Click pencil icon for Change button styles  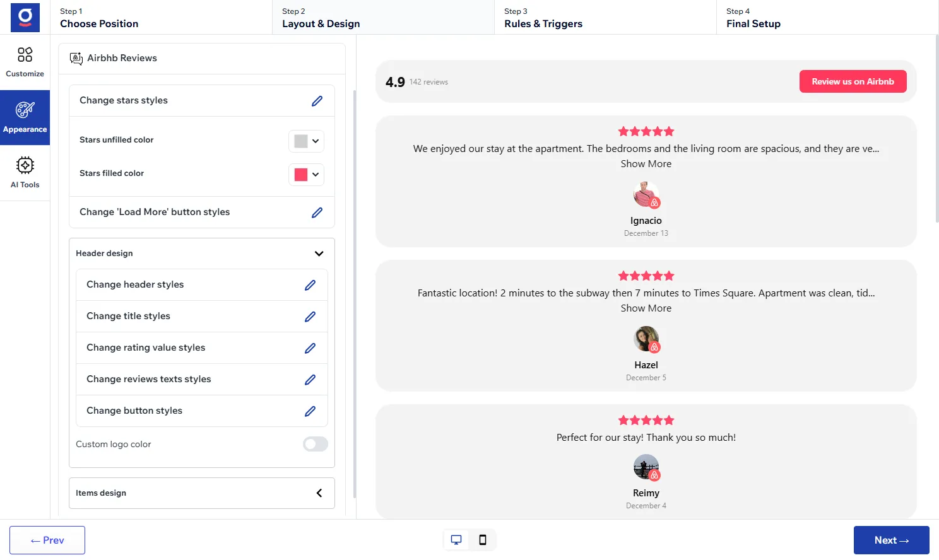pyautogui.click(x=310, y=411)
